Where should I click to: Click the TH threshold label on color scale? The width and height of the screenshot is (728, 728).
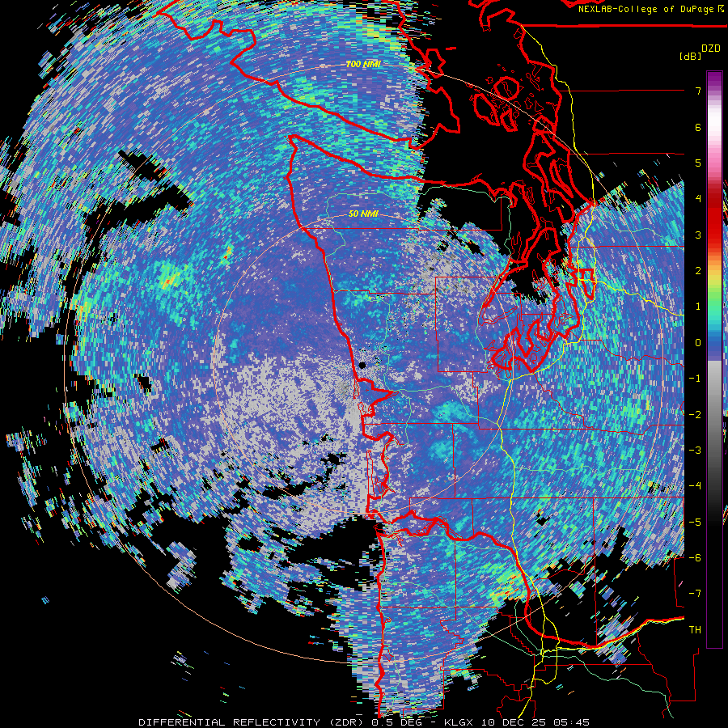(695, 630)
